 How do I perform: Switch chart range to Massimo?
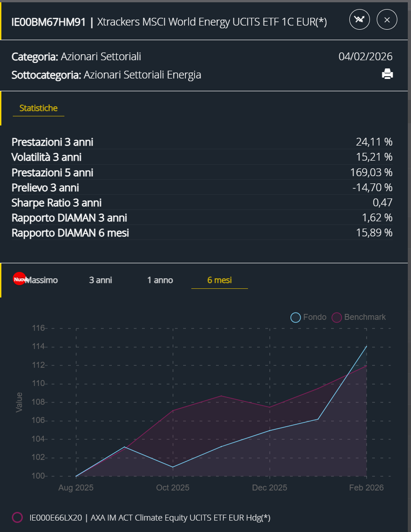[x=42, y=280]
